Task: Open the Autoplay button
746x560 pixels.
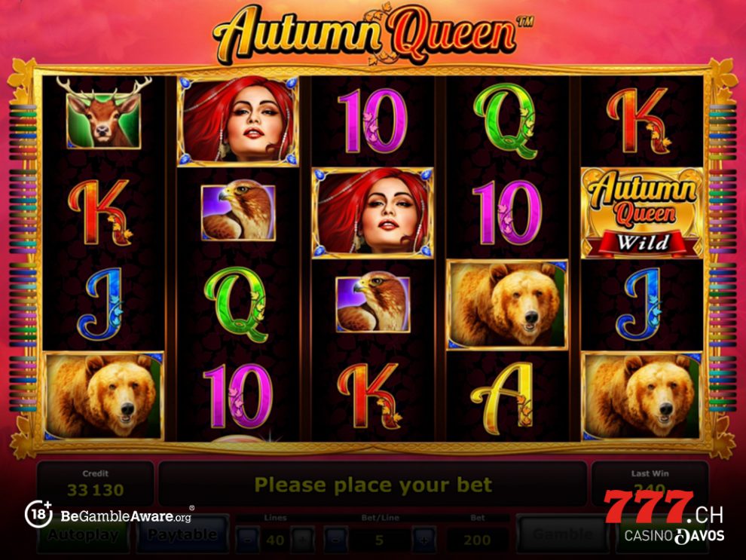Action: pos(83,535)
